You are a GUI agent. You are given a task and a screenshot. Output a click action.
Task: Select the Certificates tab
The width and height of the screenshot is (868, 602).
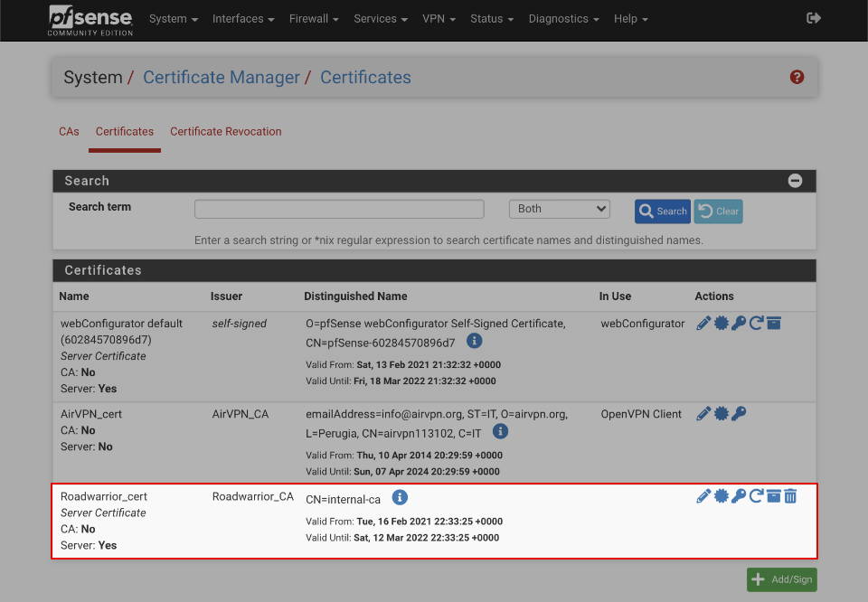(x=125, y=132)
